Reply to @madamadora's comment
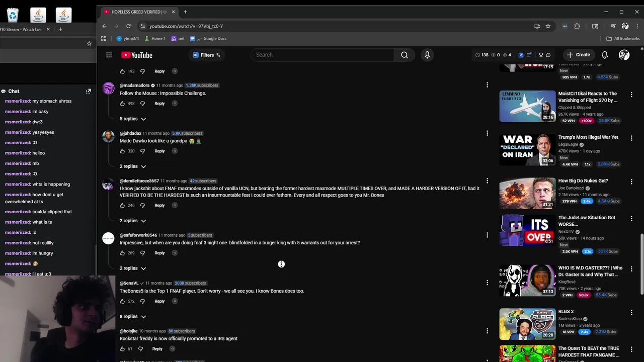This screenshot has width=644, height=362. [159, 104]
